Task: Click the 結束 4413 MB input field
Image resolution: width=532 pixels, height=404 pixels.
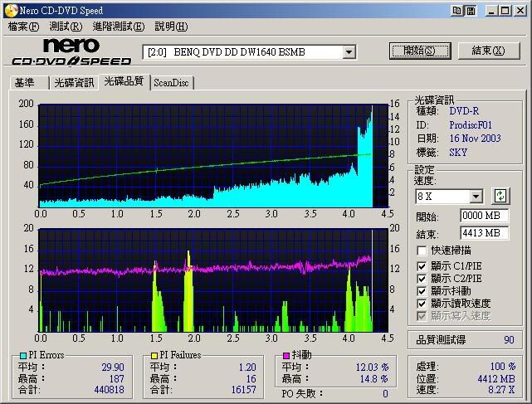Action: (x=485, y=233)
